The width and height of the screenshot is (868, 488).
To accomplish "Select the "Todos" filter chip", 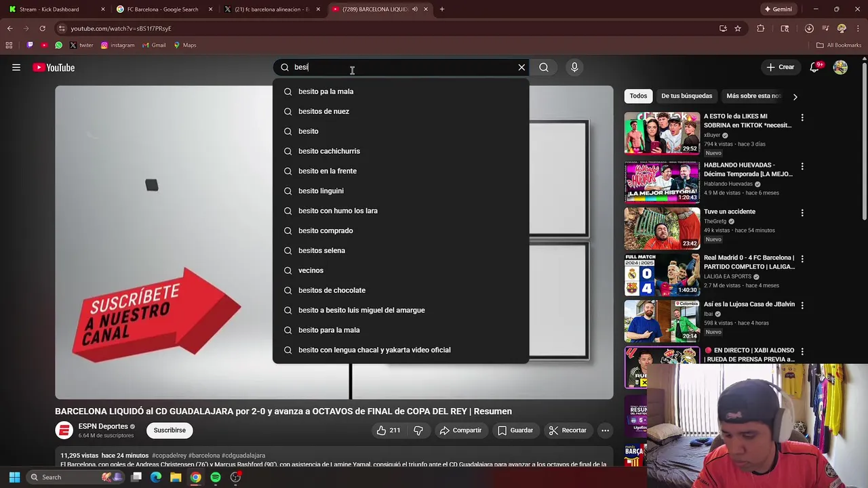I will click(x=638, y=96).
